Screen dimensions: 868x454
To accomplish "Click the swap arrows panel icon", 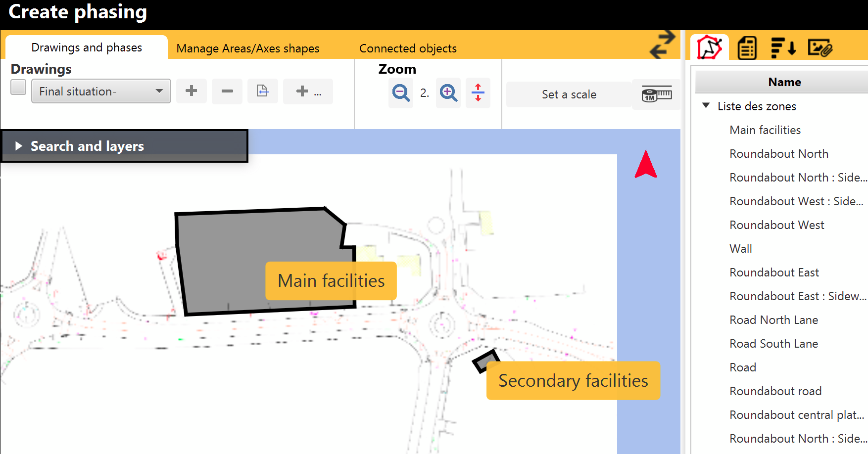I will click(x=662, y=45).
